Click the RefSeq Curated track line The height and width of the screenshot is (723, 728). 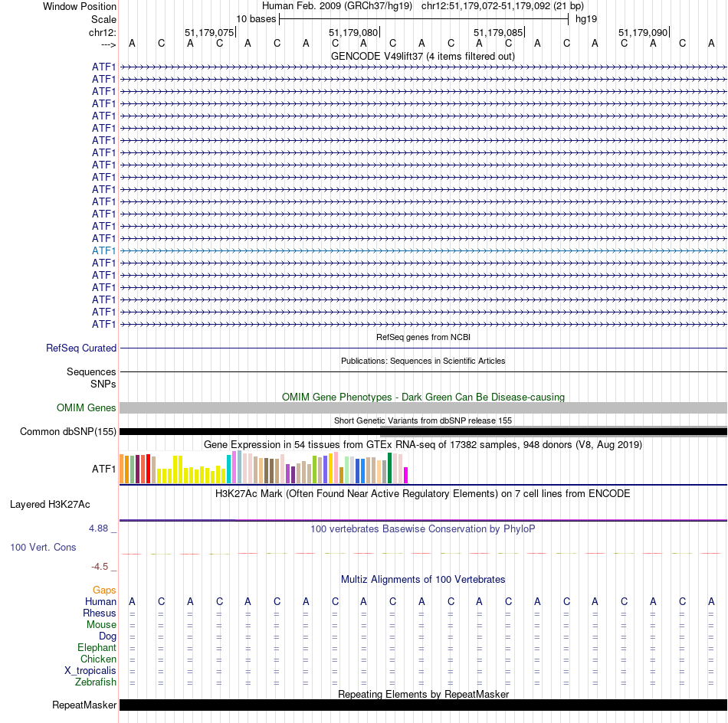tap(423, 348)
